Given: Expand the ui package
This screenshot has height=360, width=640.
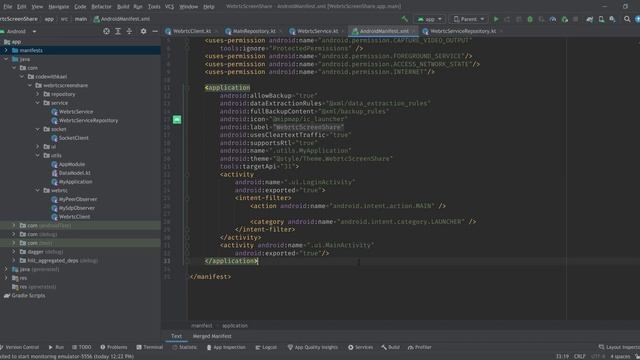Looking at the screenshot, I should (x=38, y=147).
